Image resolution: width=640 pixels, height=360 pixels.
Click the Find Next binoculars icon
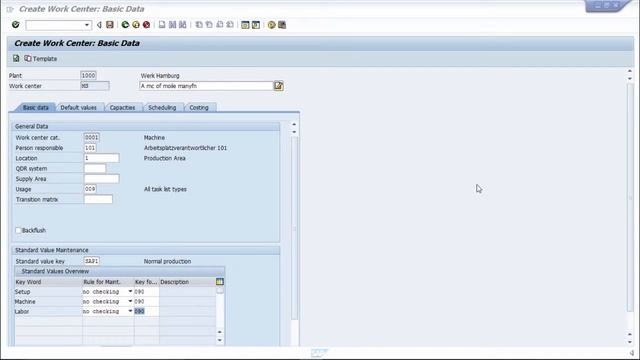coord(183,25)
